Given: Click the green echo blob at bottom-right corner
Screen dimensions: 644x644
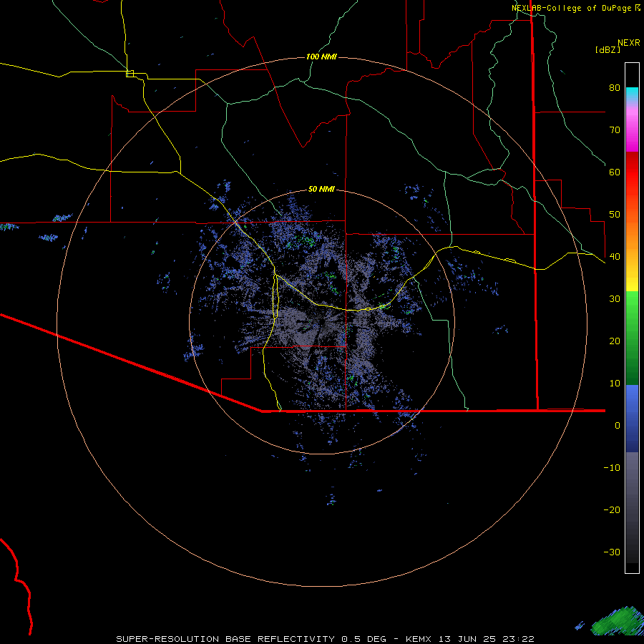Looking at the screenshot, I should pyautogui.click(x=616, y=621).
